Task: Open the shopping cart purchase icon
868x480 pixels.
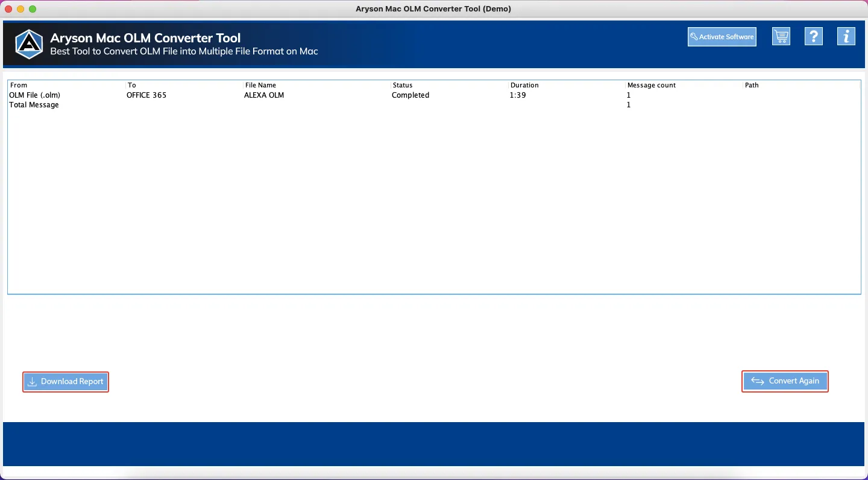Action: [781, 37]
